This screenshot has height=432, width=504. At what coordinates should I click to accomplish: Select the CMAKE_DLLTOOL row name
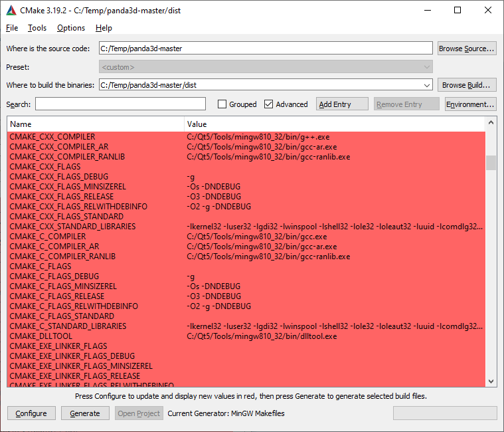[41, 336]
